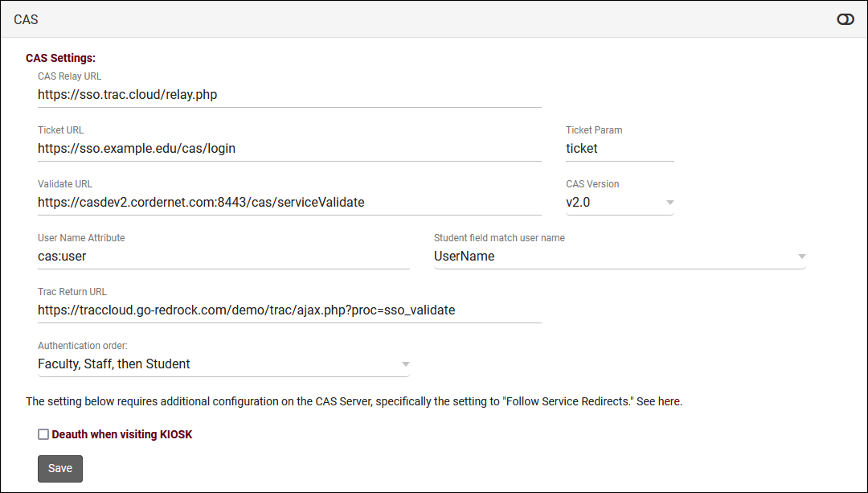
Task: Toggle the CAS panel switch
Action: coord(845,19)
